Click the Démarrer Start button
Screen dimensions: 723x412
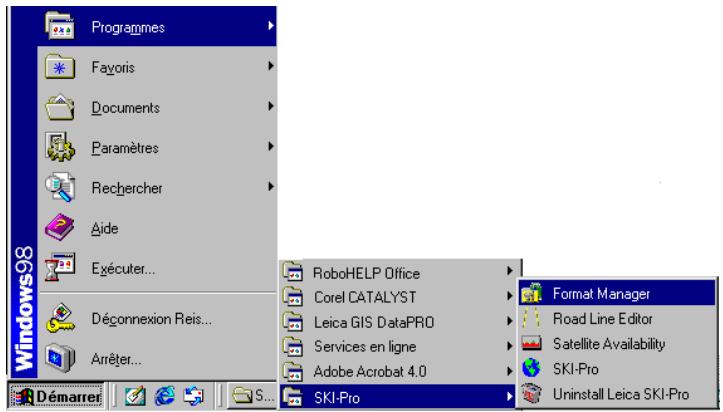coord(56,396)
